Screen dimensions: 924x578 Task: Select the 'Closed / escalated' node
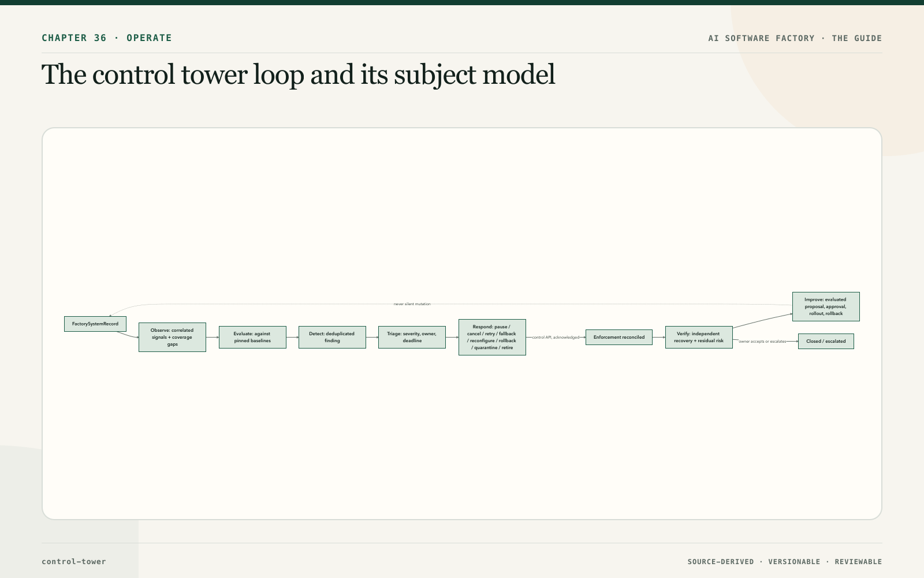(826, 341)
